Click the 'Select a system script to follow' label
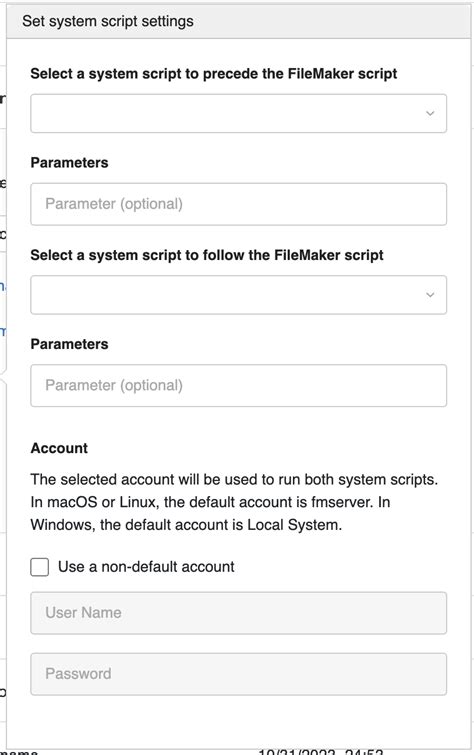The height and width of the screenshot is (755, 474). (x=207, y=255)
